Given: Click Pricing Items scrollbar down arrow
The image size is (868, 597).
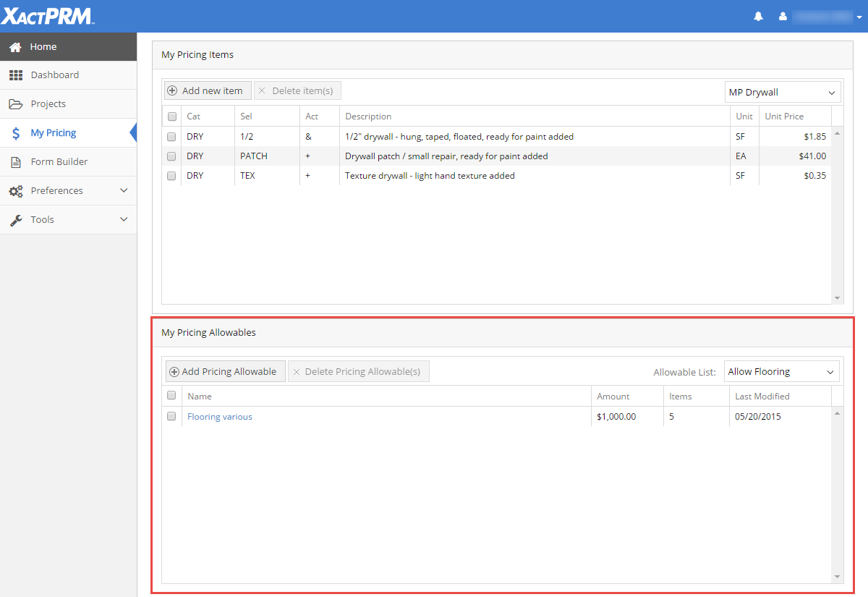Looking at the screenshot, I should point(838,298).
